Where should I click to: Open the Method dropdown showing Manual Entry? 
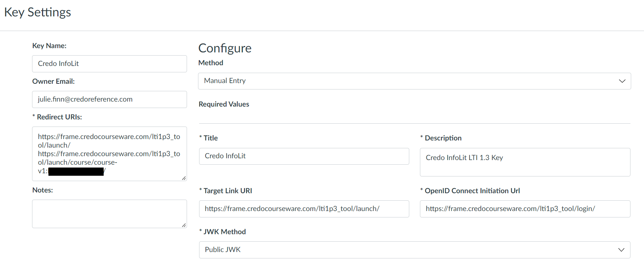[414, 81]
